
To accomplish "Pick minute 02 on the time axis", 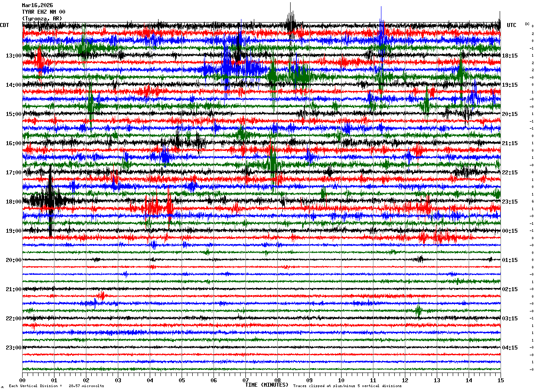I will click(86, 380).
